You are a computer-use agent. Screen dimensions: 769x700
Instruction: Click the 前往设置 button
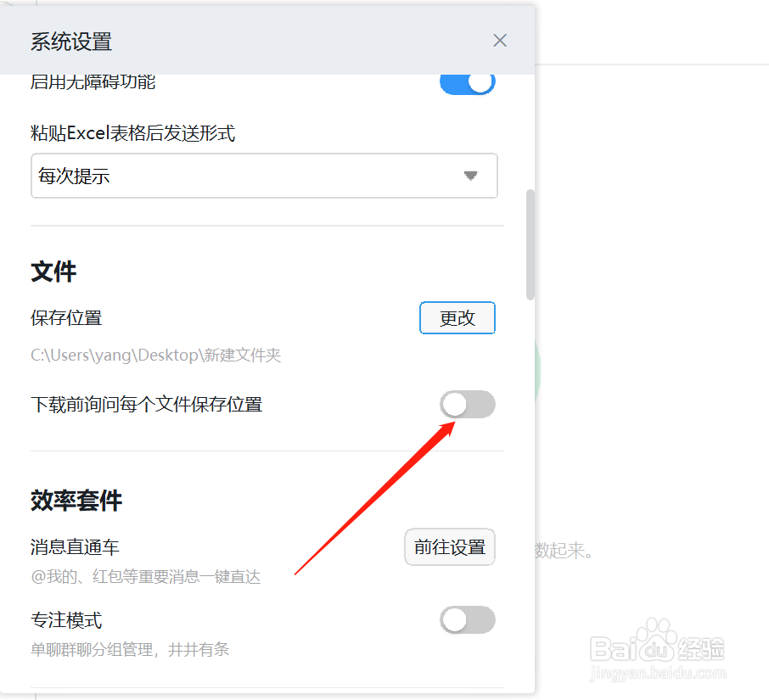point(450,547)
